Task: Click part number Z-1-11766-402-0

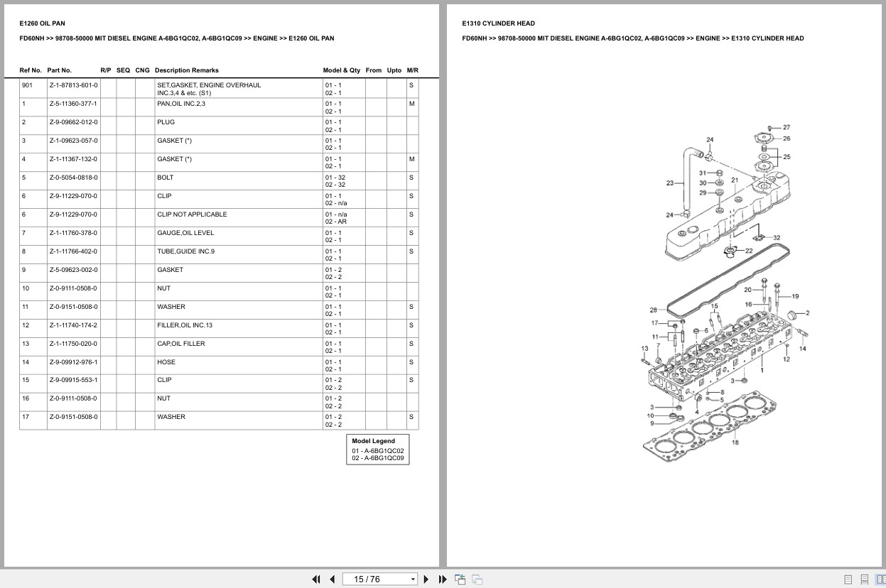Action: (74, 251)
